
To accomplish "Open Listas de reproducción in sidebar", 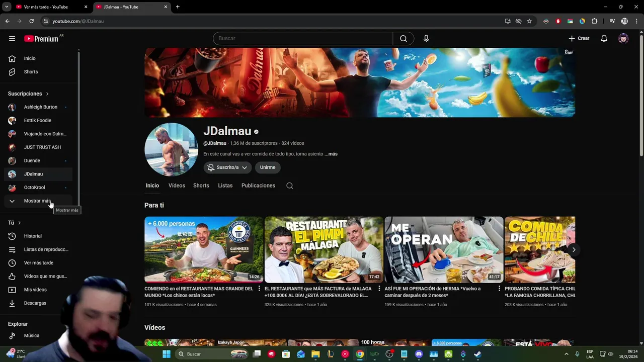I will click(38, 249).
